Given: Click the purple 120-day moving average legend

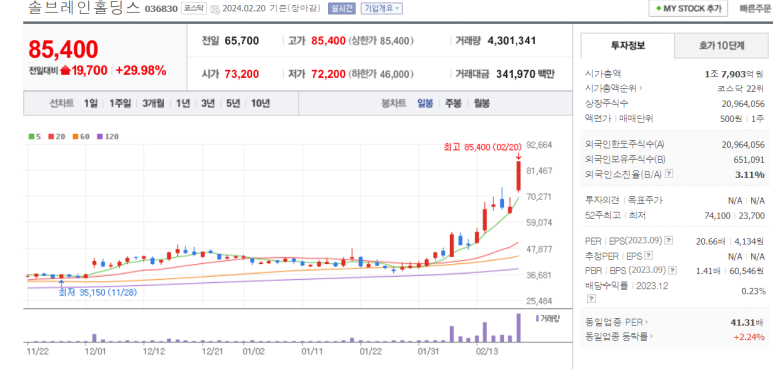Looking at the screenshot, I should (x=107, y=136).
